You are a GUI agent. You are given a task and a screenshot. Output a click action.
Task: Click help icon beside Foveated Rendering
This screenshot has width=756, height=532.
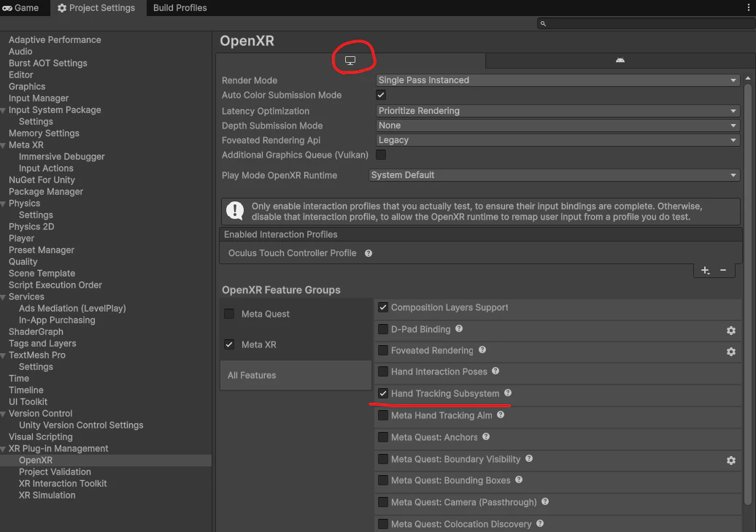tap(482, 350)
